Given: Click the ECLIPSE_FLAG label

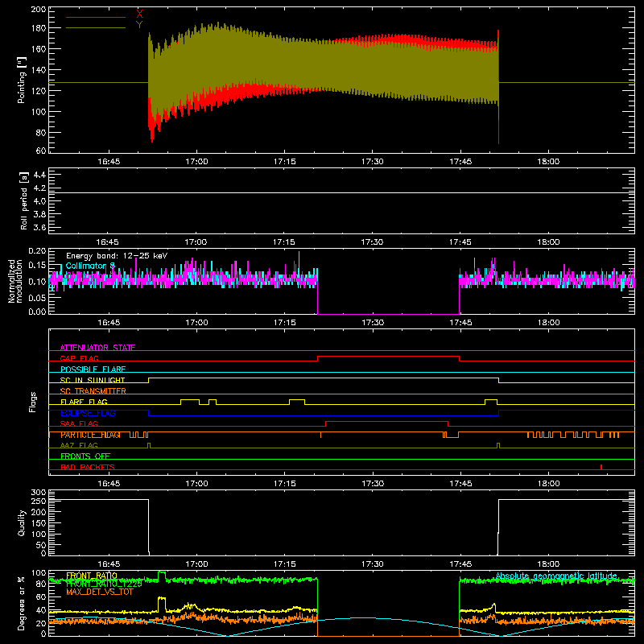Looking at the screenshot, I should [88, 413].
